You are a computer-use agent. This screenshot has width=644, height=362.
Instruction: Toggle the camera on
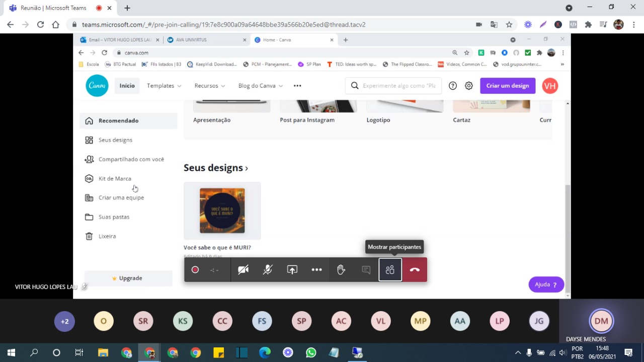tap(243, 270)
